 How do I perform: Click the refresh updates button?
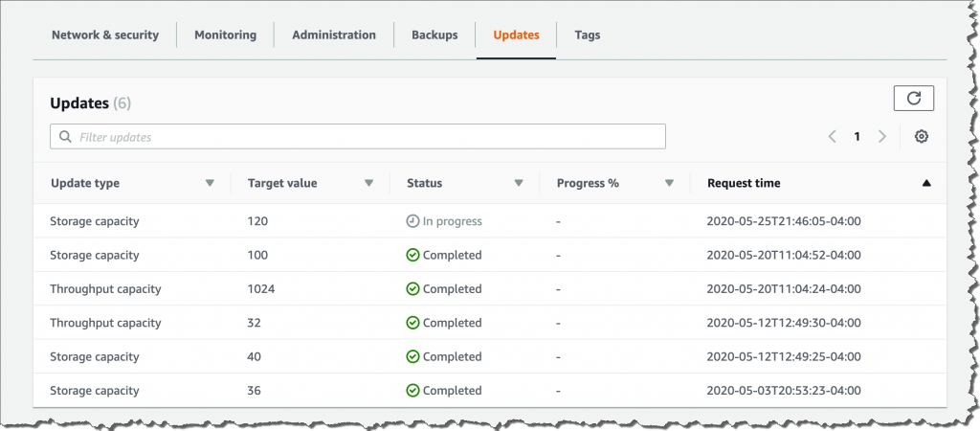pos(913,98)
